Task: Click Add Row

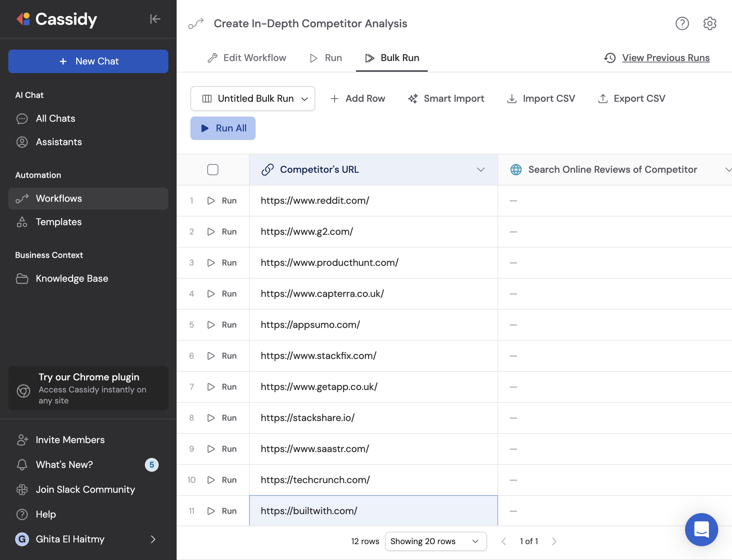Action: click(357, 99)
